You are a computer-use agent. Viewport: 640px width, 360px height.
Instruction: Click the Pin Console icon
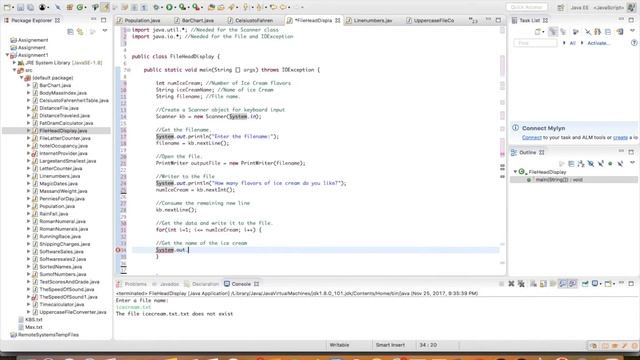[x=585, y=284]
